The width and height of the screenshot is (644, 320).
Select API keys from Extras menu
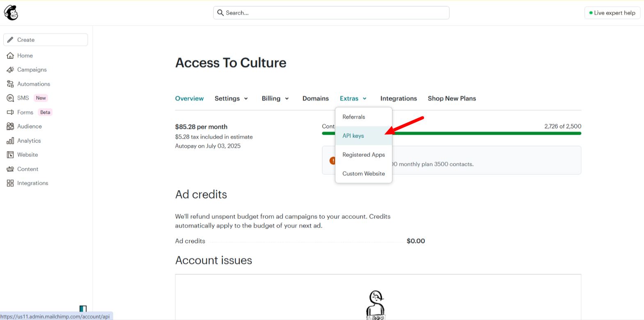tap(363, 136)
